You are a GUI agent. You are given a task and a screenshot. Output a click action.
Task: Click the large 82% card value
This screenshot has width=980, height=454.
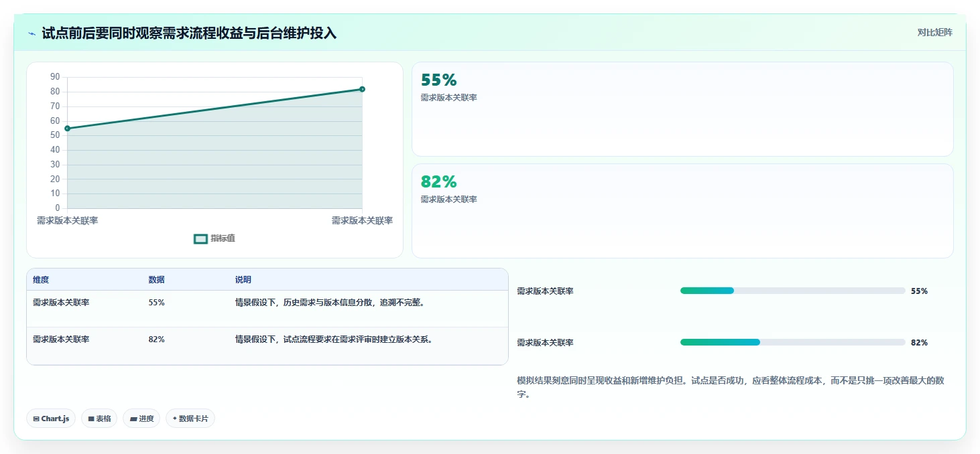tap(438, 182)
